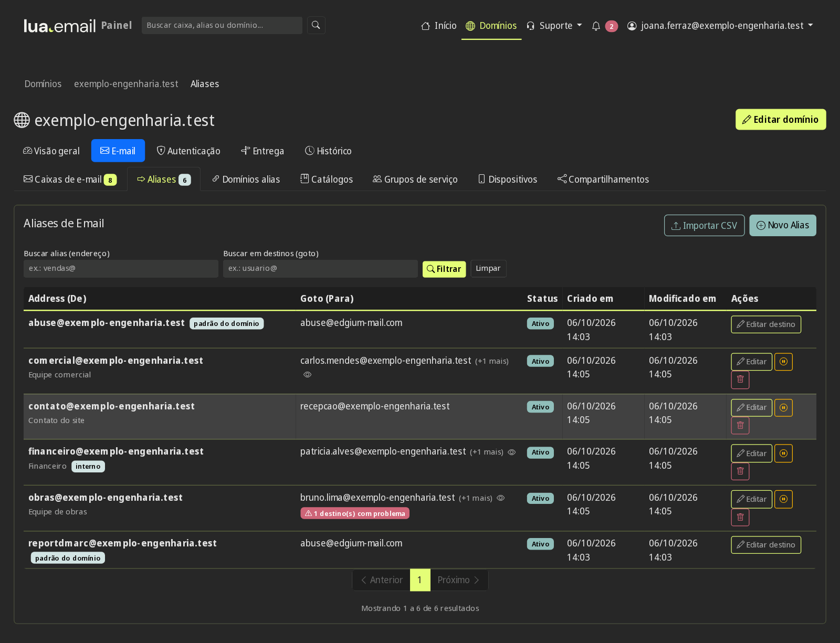Viewport: 840px width, 643px height.
Task: Click the search magnifier button in header
Action: [x=316, y=25]
